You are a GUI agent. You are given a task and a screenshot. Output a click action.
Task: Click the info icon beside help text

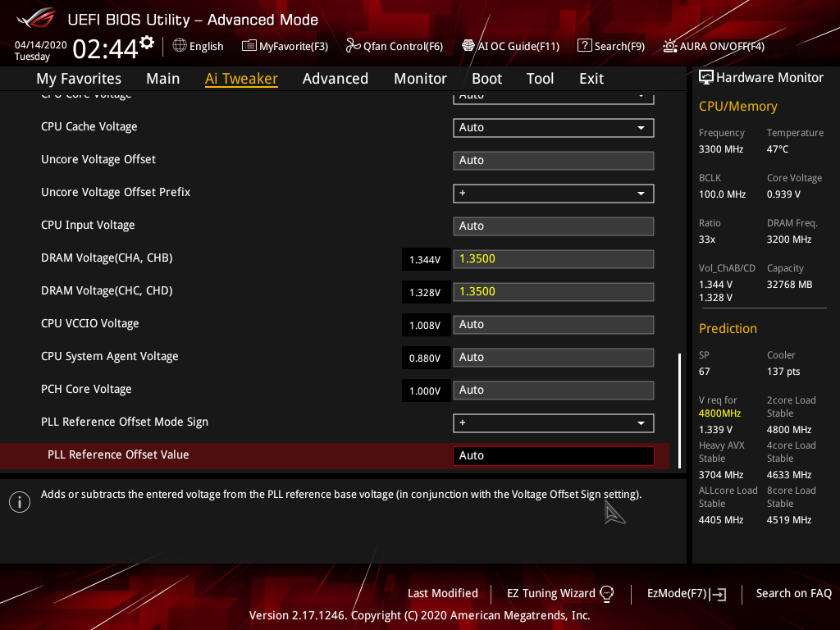tap(20, 502)
